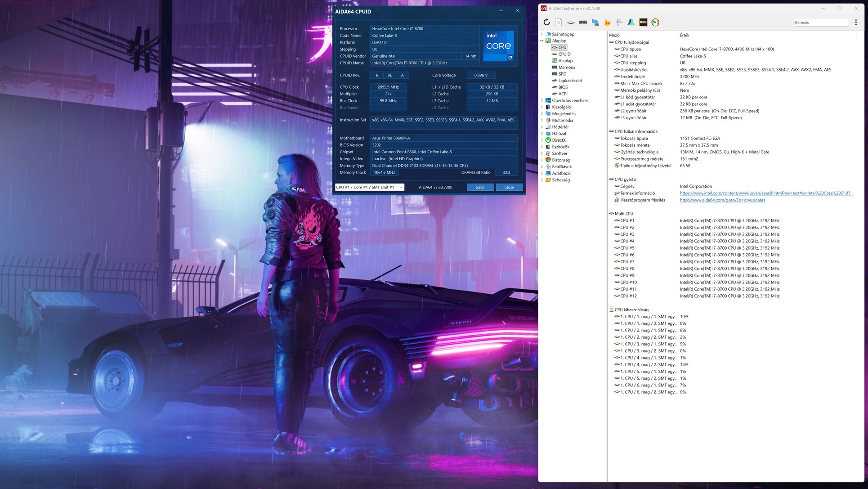Open the CPU core selector dropdown
This screenshot has width=868, height=489.
[369, 187]
